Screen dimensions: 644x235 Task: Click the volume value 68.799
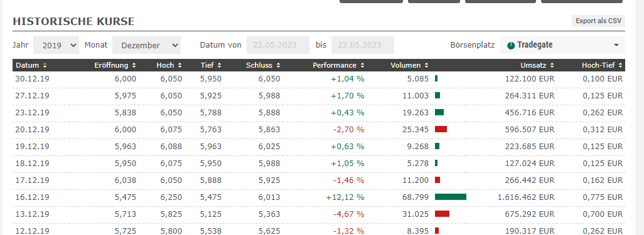[x=416, y=197]
